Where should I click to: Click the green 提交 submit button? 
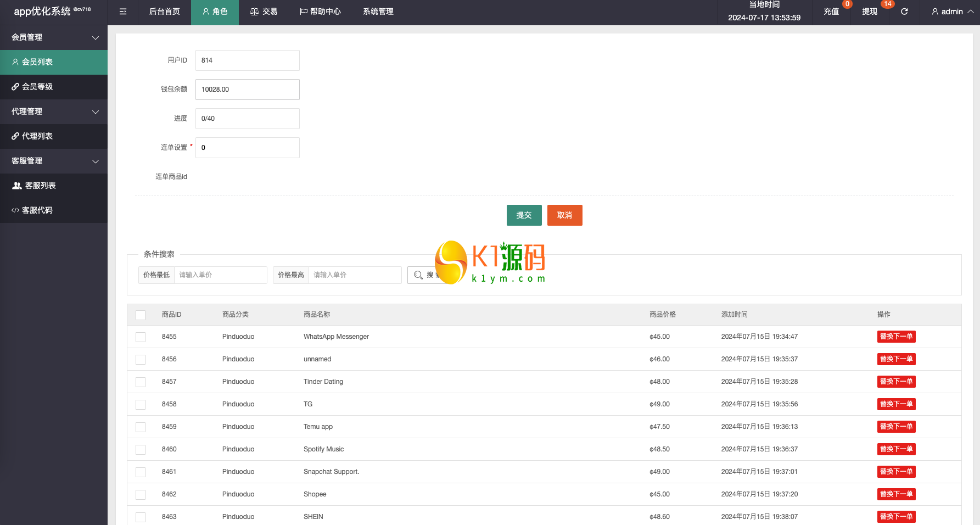pyautogui.click(x=524, y=215)
